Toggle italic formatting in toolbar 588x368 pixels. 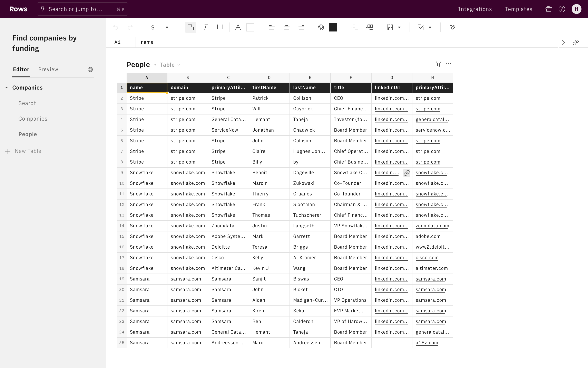click(205, 28)
